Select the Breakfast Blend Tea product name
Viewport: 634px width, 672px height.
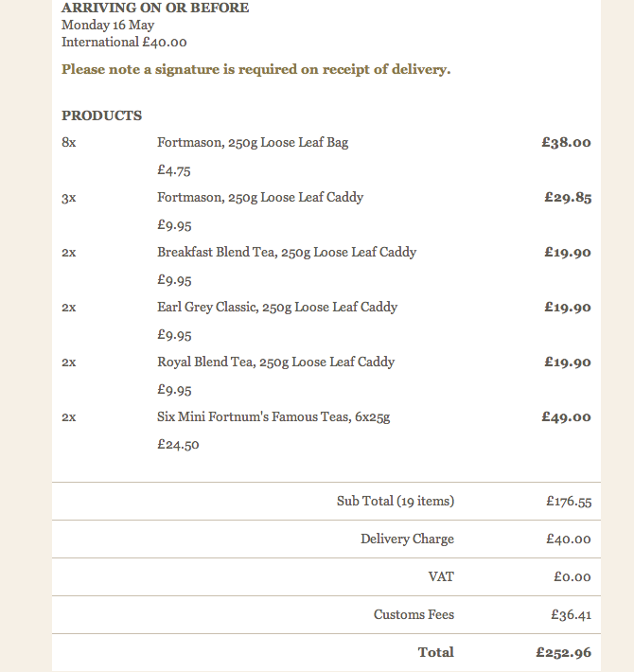pyautogui.click(x=287, y=253)
